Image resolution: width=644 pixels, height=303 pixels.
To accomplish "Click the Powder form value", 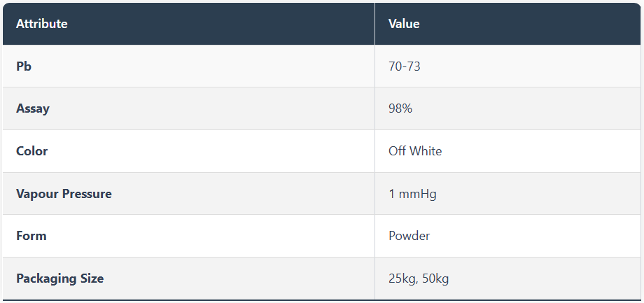I will (x=409, y=236).
